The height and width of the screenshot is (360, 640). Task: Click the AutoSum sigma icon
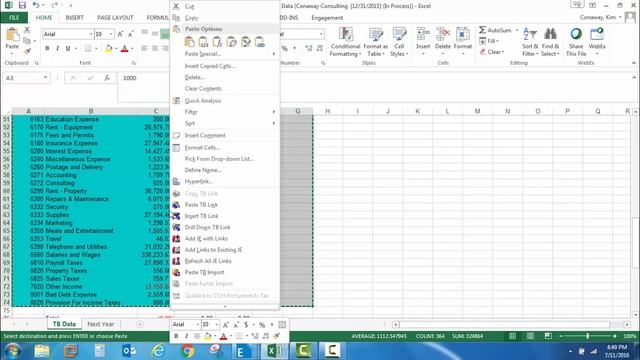point(482,30)
